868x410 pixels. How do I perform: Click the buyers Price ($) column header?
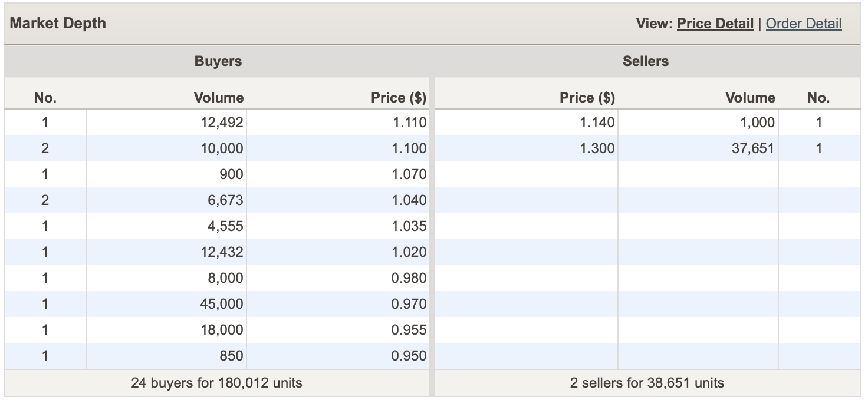(x=398, y=98)
